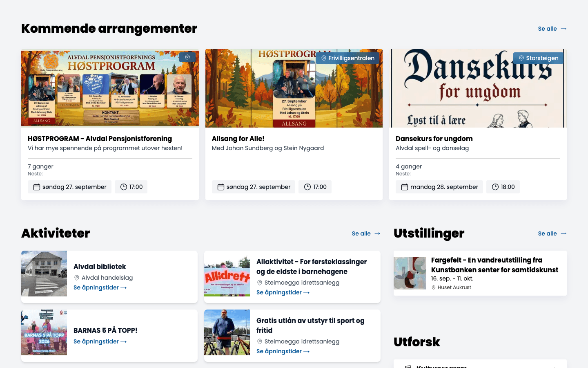Open Allsang for Alle! event title

(x=238, y=139)
